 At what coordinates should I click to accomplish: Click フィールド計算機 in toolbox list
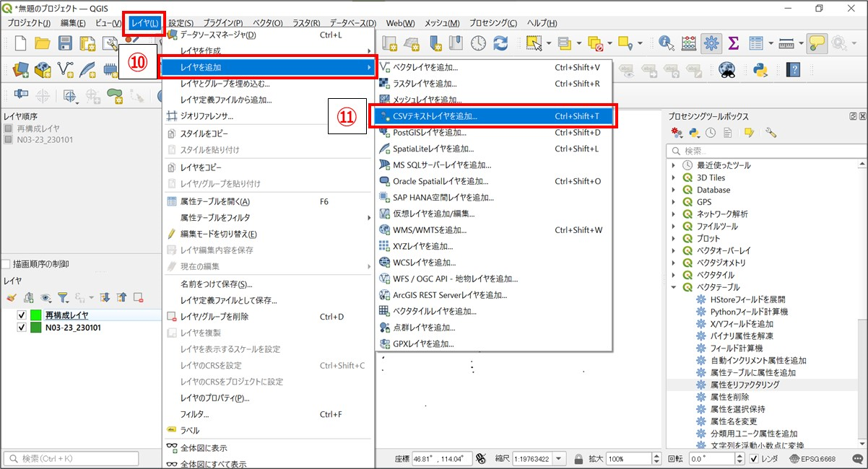(736, 348)
